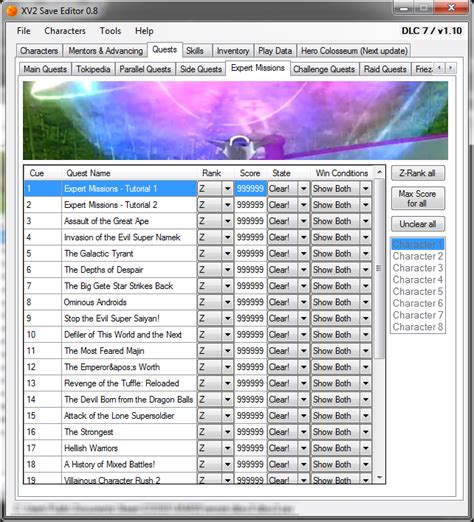474x522 pixels.
Task: Expand Rank dropdown for The Big Gete Star Strikes Back
Action: tap(228, 286)
